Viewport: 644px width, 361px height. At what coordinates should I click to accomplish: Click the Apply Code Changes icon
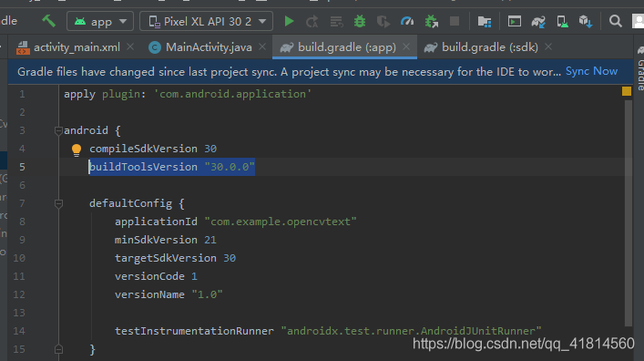(x=336, y=21)
